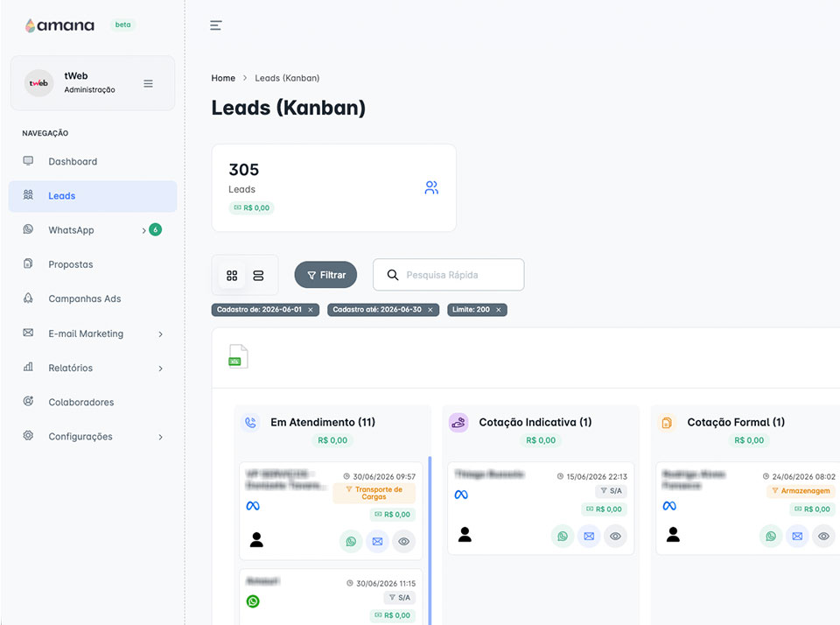Switch to grid kanban view
Screen dimensions: 840x625
point(232,276)
